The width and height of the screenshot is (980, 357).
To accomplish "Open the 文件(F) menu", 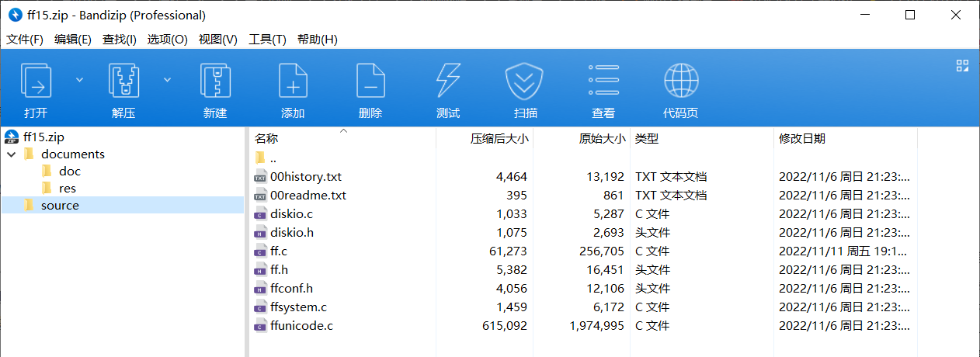I will pyautogui.click(x=26, y=39).
